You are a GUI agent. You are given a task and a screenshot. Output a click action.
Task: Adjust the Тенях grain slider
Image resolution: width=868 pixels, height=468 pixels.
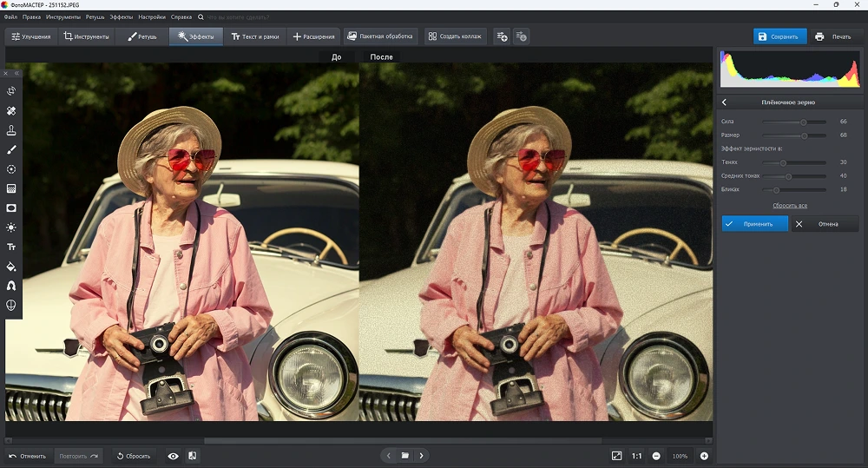click(x=794, y=163)
